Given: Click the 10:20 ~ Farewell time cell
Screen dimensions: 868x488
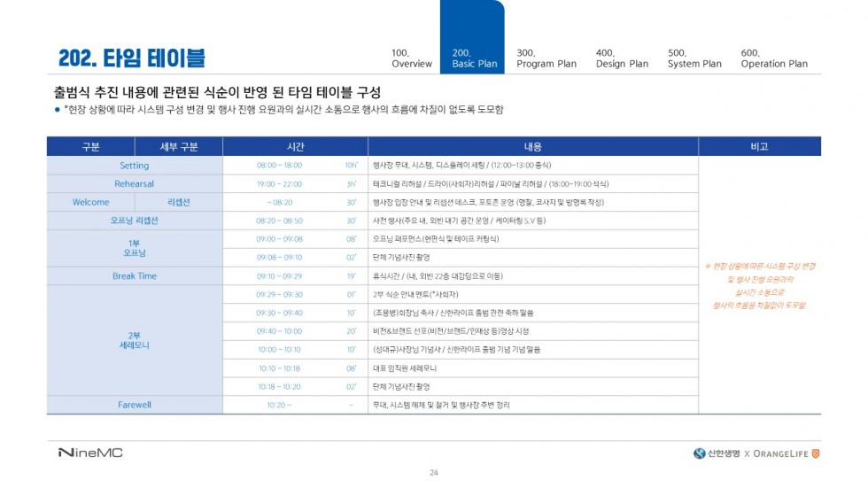Looking at the screenshot, I should pyautogui.click(x=280, y=405).
